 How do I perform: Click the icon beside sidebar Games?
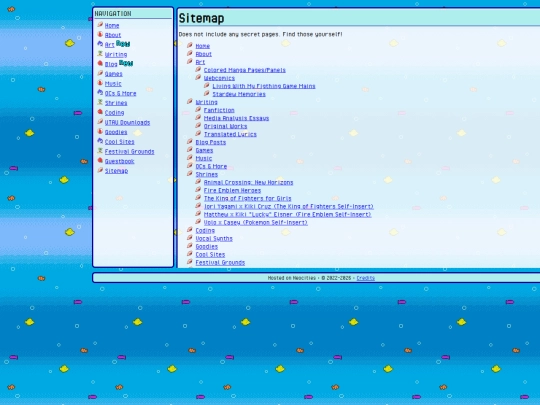(x=100, y=73)
